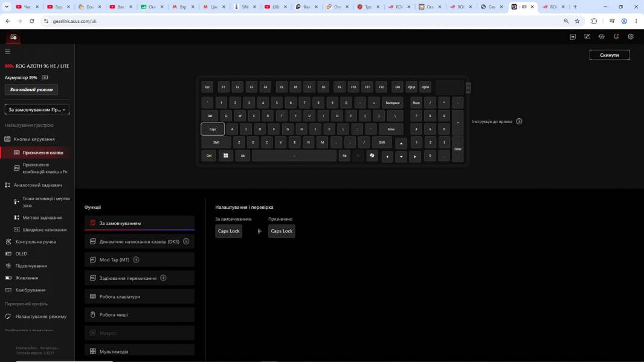Collapse the sidebar with the hamburger icon

point(7,52)
